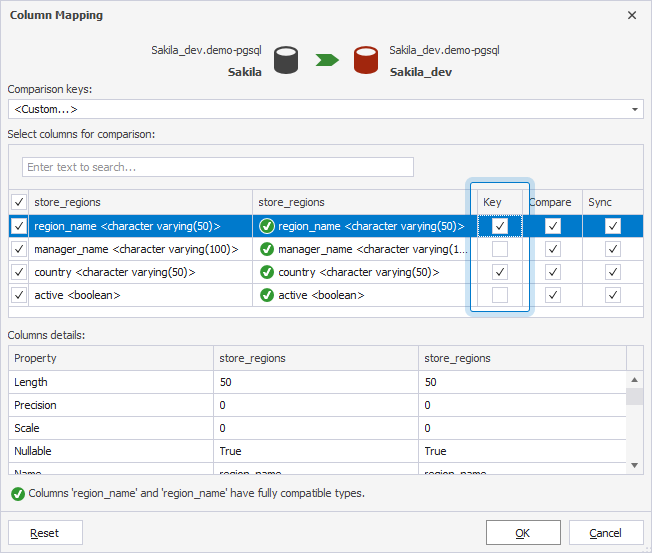Select source region_name <character varying(50)> cell
This screenshot has height=553, width=652.
coord(141,226)
